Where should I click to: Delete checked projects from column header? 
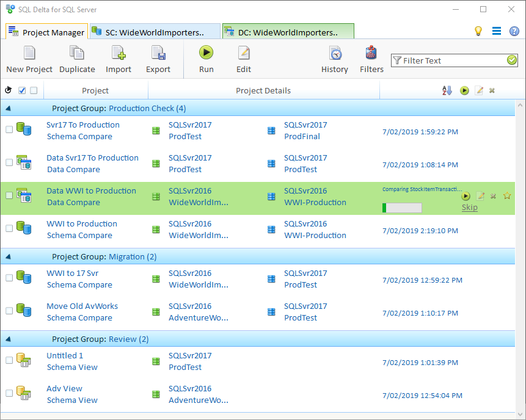click(492, 90)
